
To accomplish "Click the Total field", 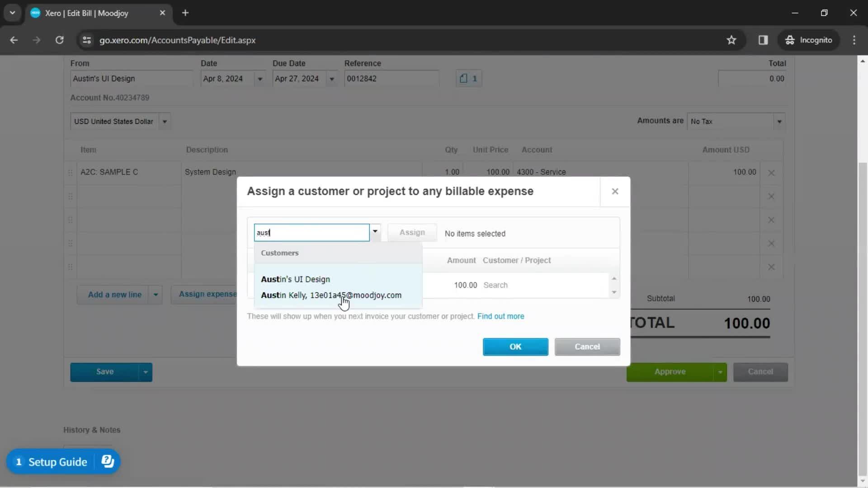I will (752, 79).
